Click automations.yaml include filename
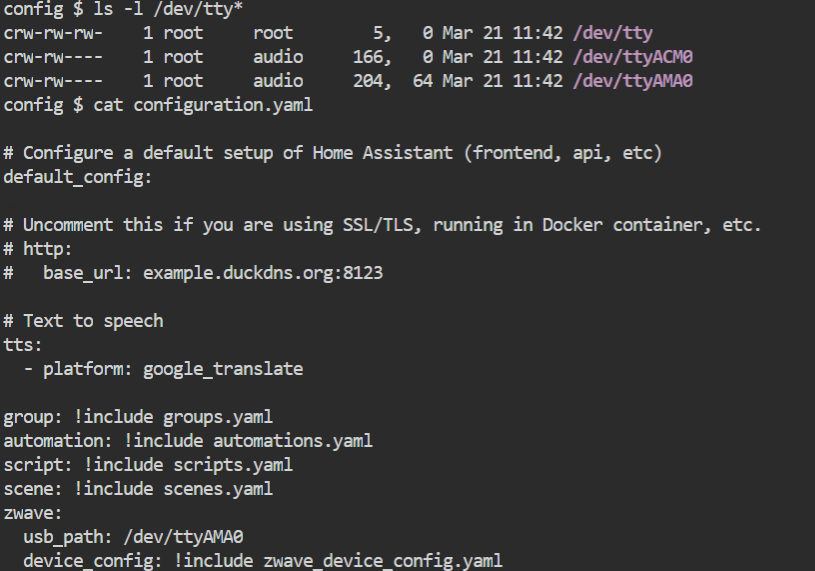 293,441
